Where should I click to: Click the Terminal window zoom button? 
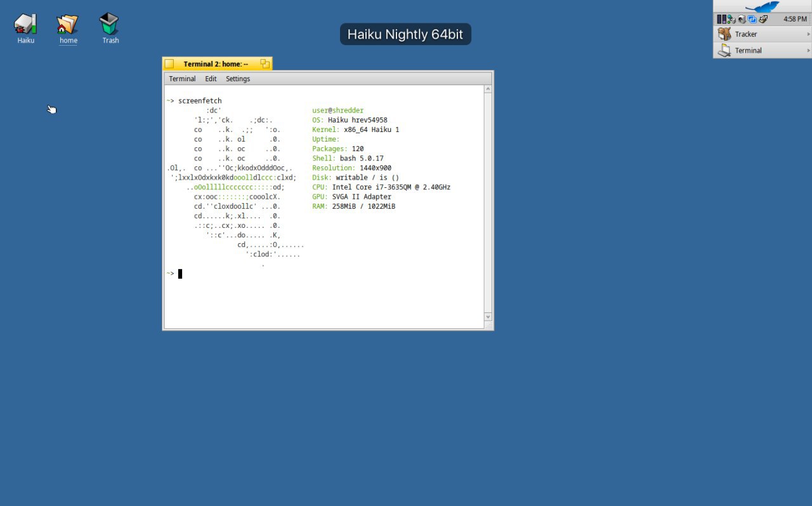point(265,63)
